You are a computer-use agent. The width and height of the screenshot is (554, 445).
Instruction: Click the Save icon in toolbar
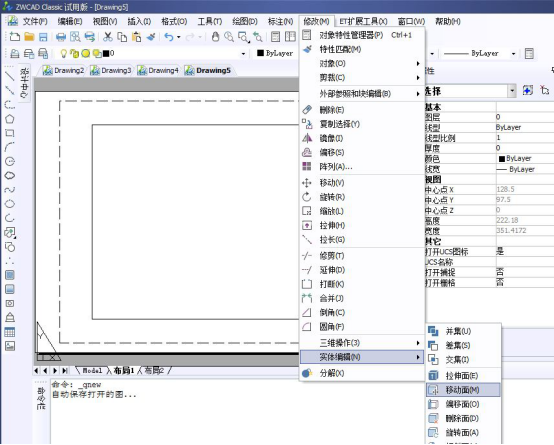(x=43, y=37)
